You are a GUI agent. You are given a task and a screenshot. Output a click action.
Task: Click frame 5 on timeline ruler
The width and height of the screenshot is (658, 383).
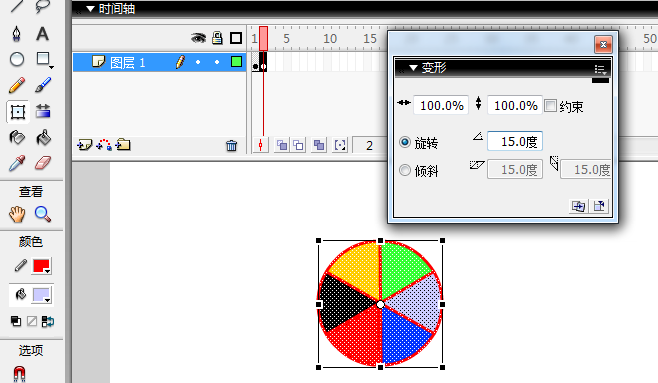(287, 39)
